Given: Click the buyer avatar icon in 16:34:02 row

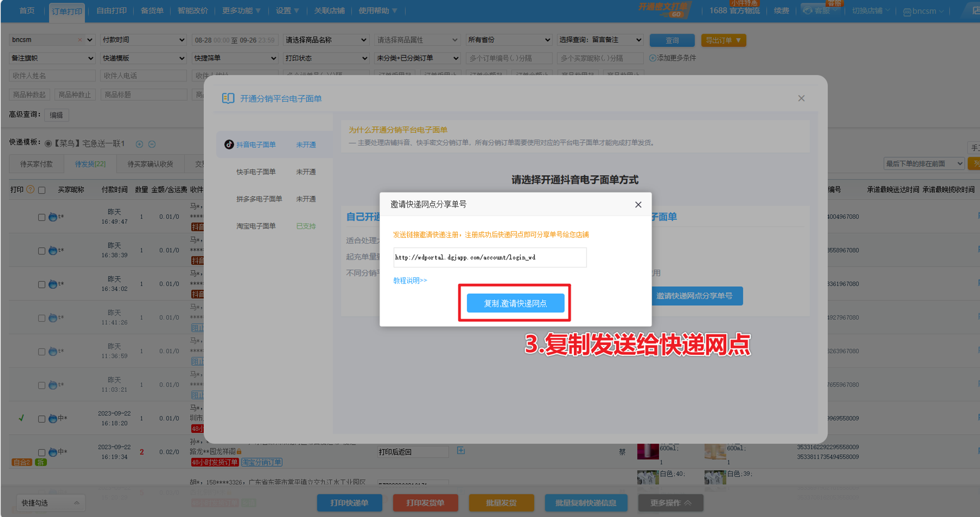Looking at the screenshot, I should click(53, 284).
